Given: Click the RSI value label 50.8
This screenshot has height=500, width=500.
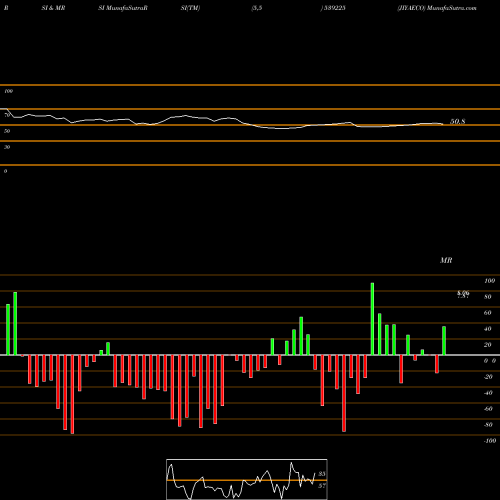Looking at the screenshot, I should point(457,122).
